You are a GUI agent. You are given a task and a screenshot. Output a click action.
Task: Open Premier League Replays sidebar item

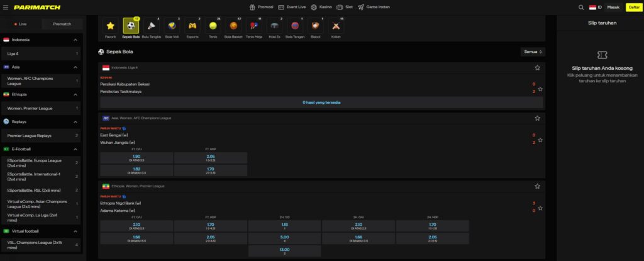(x=42, y=136)
